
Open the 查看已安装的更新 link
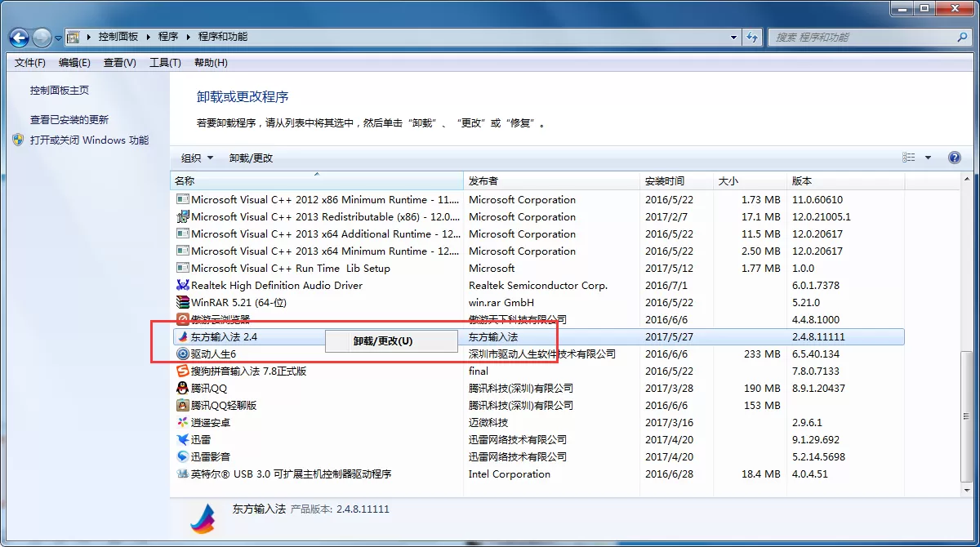[69, 119]
